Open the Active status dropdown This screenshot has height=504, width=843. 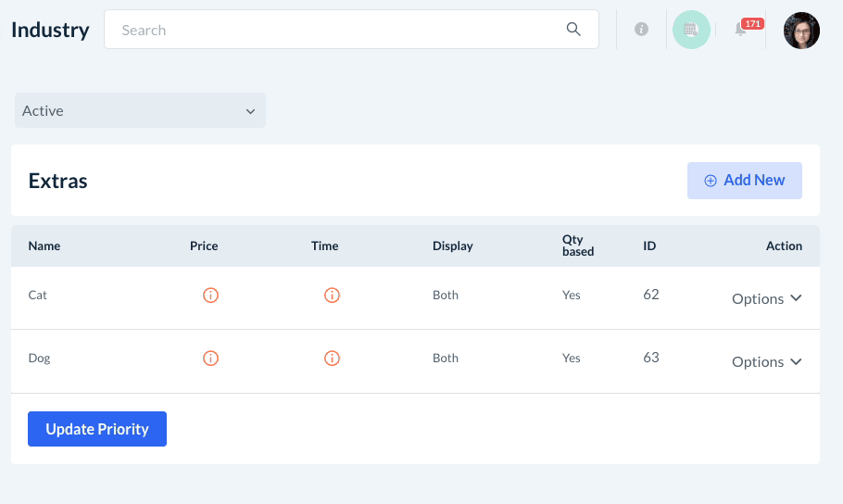pos(140,110)
